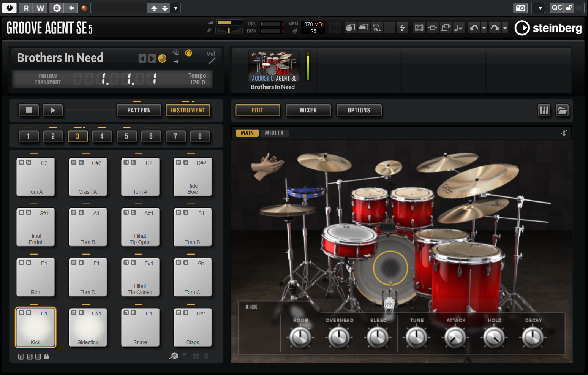Screen dimensions: 588x375
Task: Enable Read automation (R) button
Action: (x=26, y=8)
